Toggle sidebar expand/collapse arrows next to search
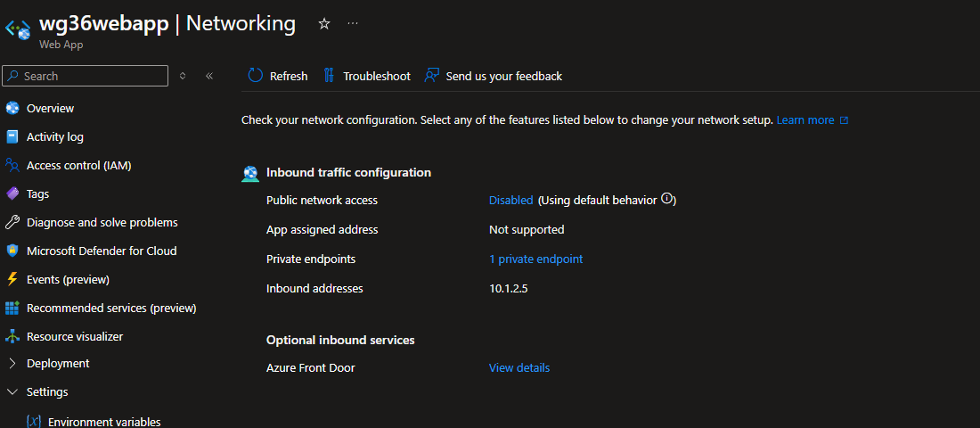 [183, 76]
